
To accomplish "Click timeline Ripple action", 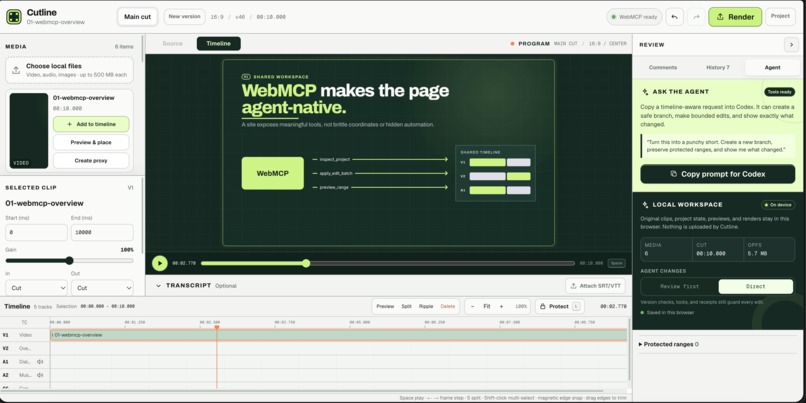I will (426, 306).
